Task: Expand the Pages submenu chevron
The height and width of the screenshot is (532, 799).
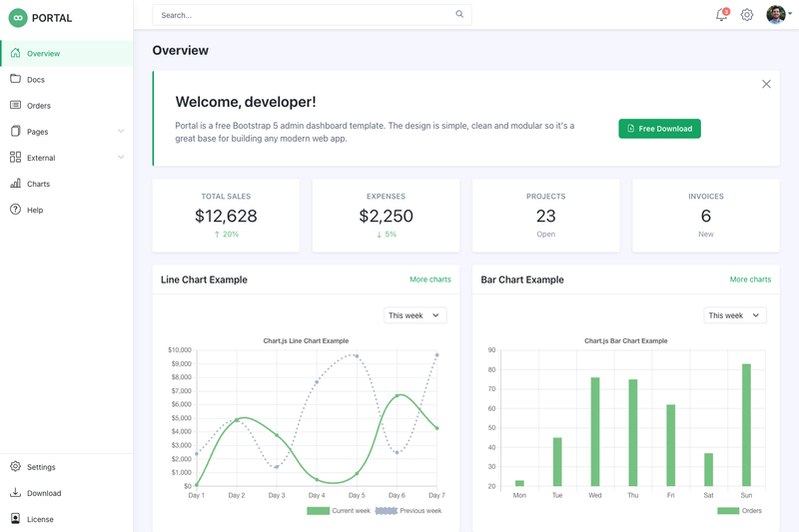Action: pos(121,131)
